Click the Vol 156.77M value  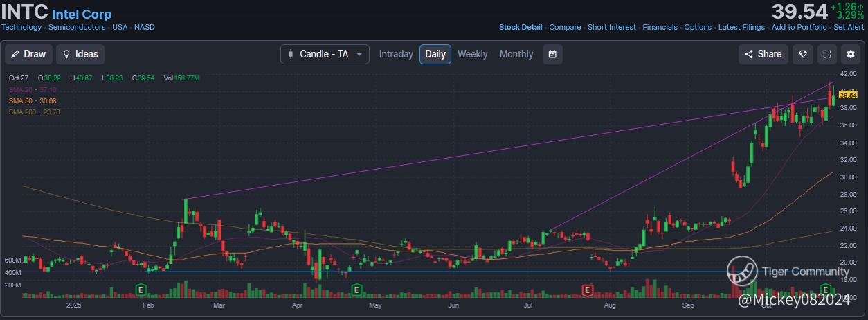point(181,78)
